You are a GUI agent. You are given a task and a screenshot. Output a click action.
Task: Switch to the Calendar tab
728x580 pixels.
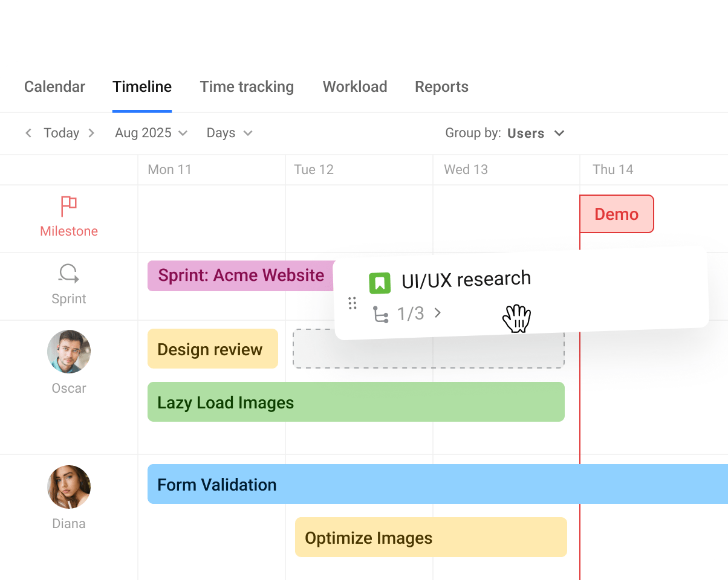(54, 86)
